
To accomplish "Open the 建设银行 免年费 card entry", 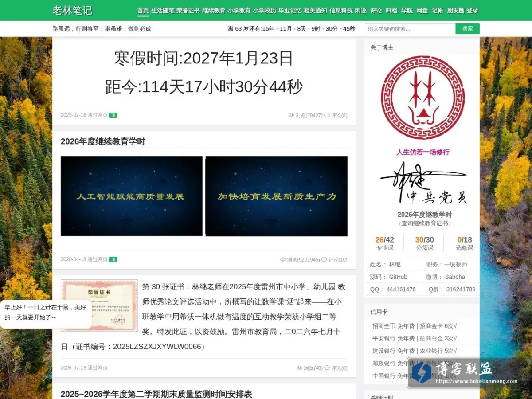I will (x=393, y=351).
